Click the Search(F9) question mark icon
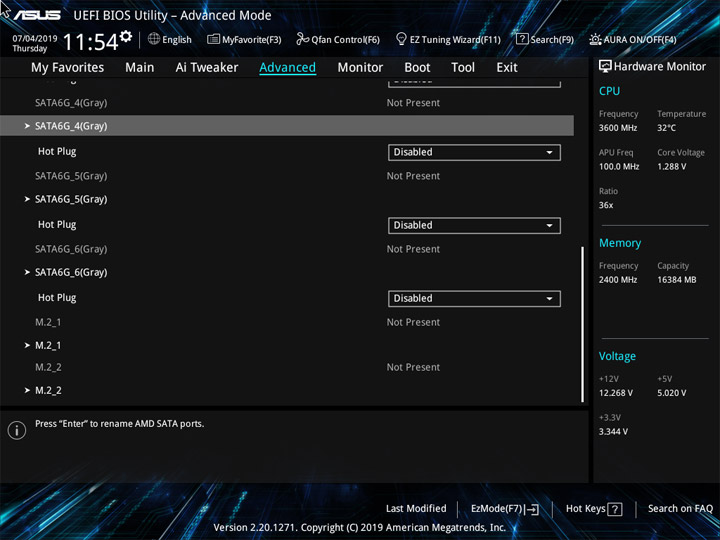 pos(522,39)
